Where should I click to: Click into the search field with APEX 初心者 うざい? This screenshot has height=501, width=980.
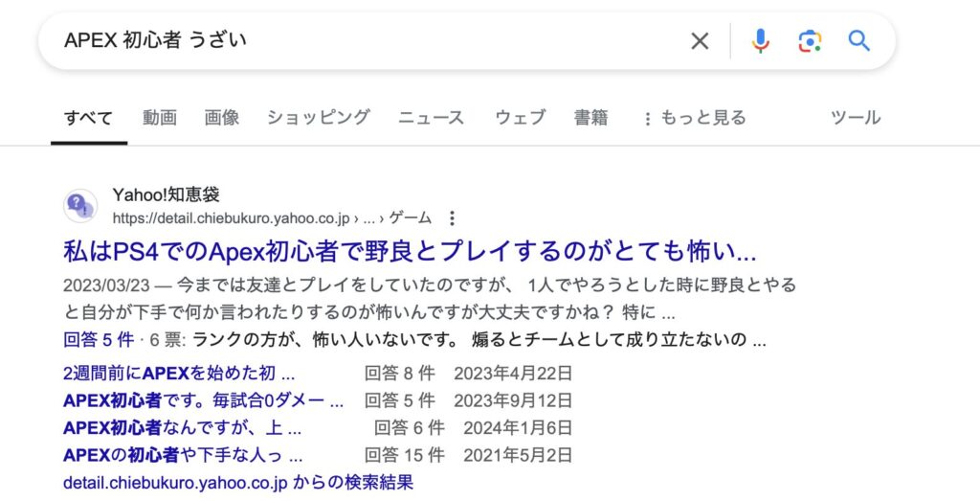click(364, 40)
